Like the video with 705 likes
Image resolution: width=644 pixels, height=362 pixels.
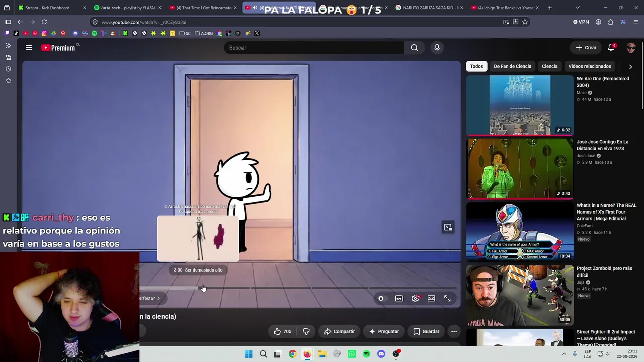coord(282,331)
